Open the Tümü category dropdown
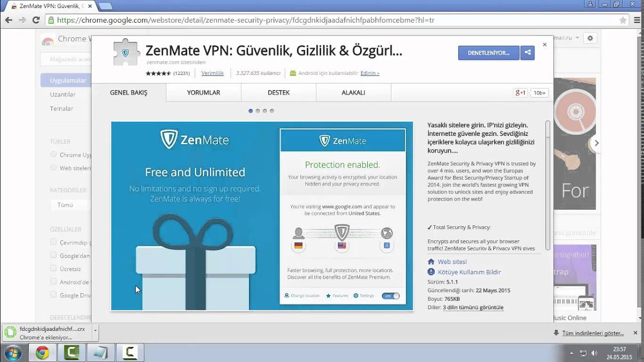644x362 pixels. [70, 205]
